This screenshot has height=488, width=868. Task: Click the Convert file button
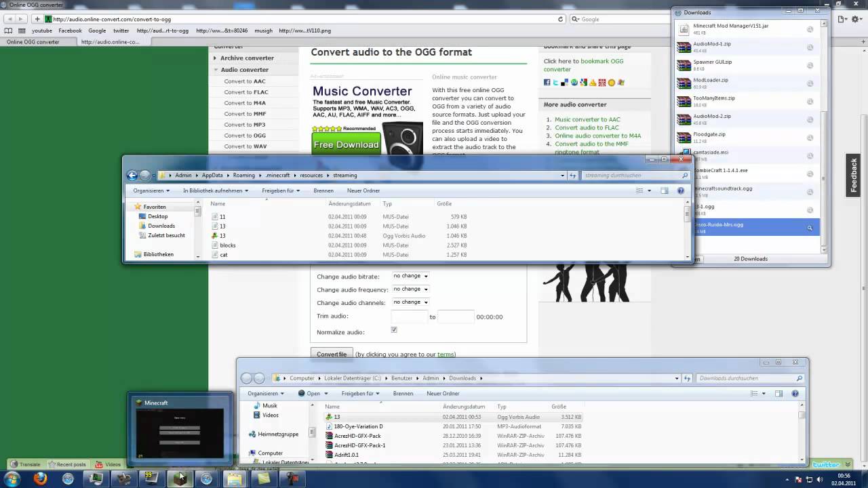pyautogui.click(x=332, y=354)
